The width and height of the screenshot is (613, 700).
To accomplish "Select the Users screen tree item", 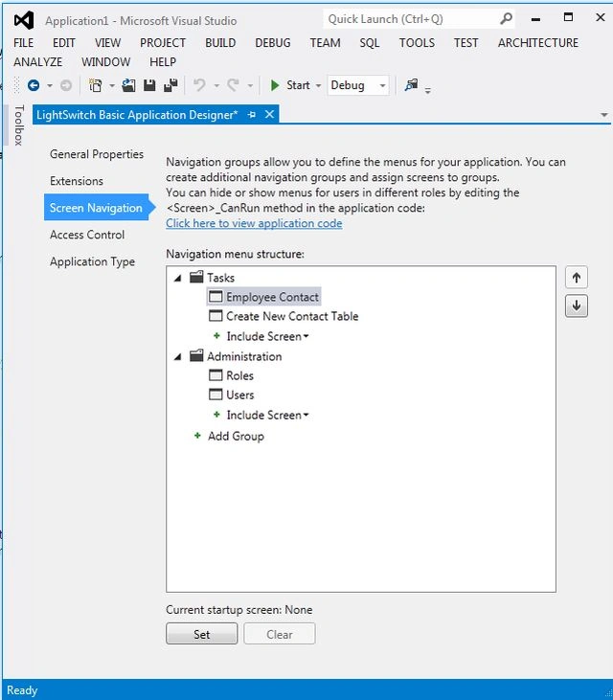I will (x=231, y=395).
